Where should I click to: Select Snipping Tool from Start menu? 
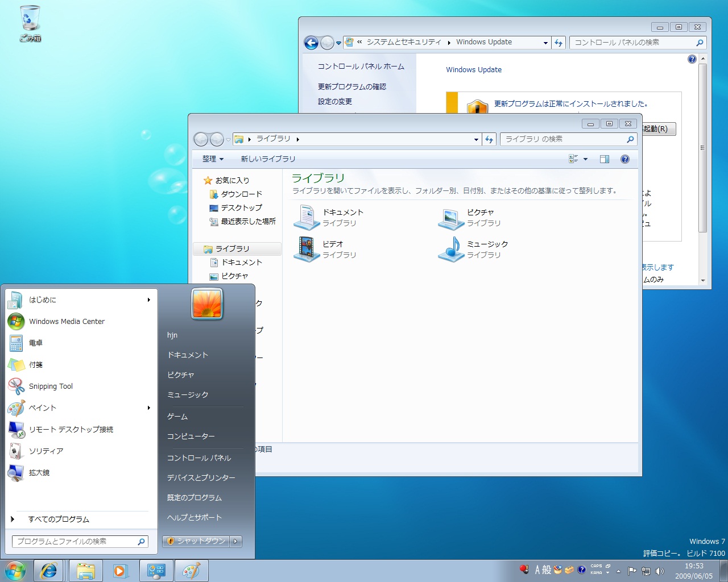click(x=51, y=386)
